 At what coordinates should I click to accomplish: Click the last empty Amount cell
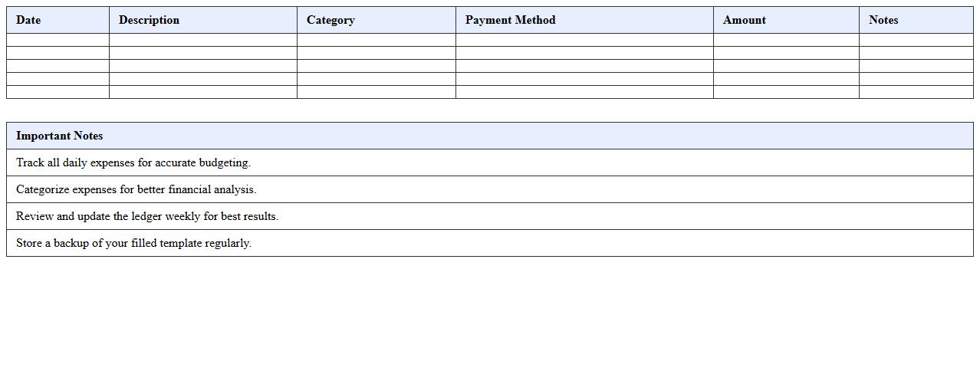click(x=785, y=92)
